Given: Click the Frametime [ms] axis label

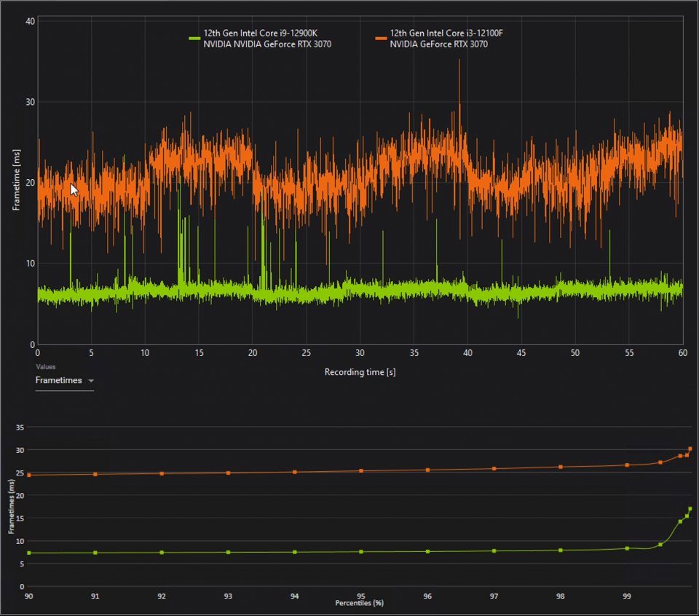Looking at the screenshot, I should click(x=16, y=180).
